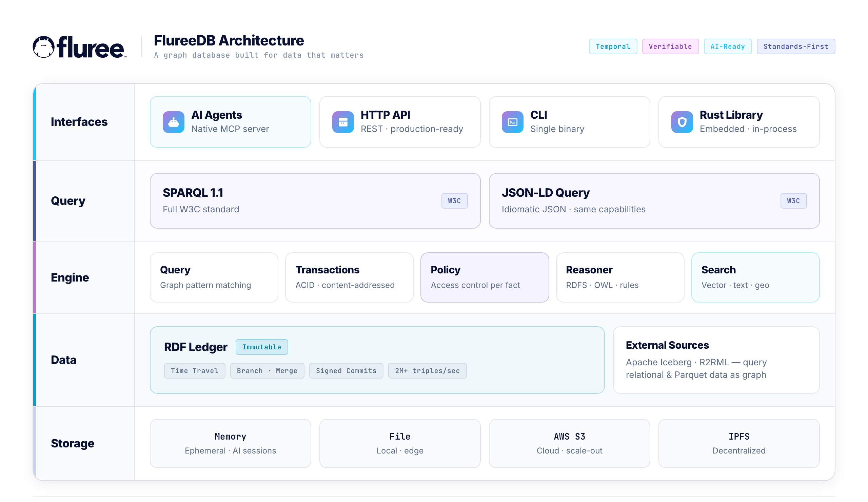Select the Temporal tag
The width and height of the screenshot is (868, 502).
pos(613,46)
